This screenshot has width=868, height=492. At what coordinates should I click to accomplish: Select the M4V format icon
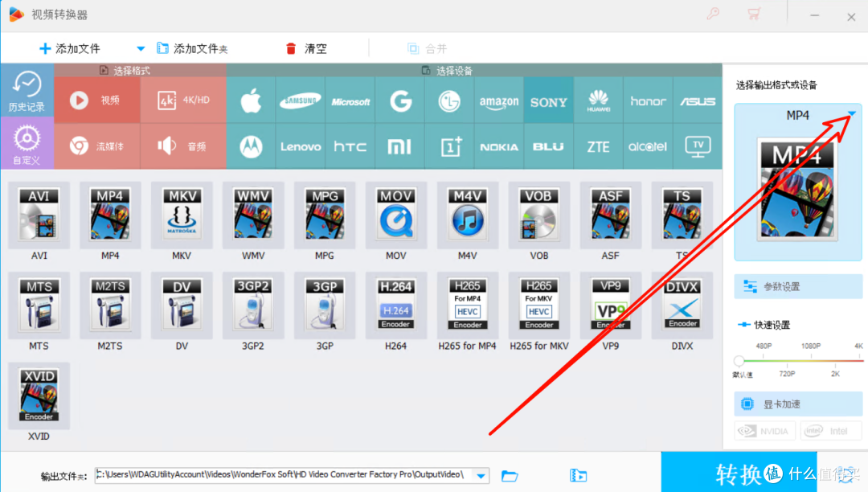point(467,215)
